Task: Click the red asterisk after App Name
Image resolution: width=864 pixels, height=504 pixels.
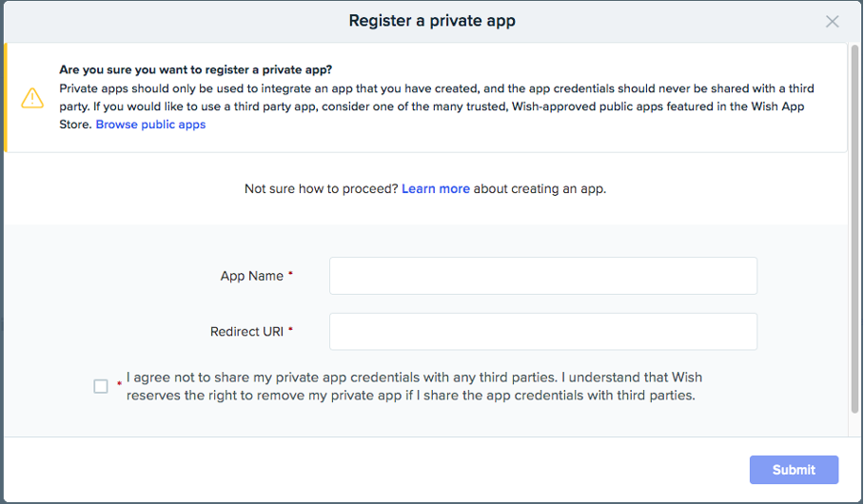Action: (290, 275)
